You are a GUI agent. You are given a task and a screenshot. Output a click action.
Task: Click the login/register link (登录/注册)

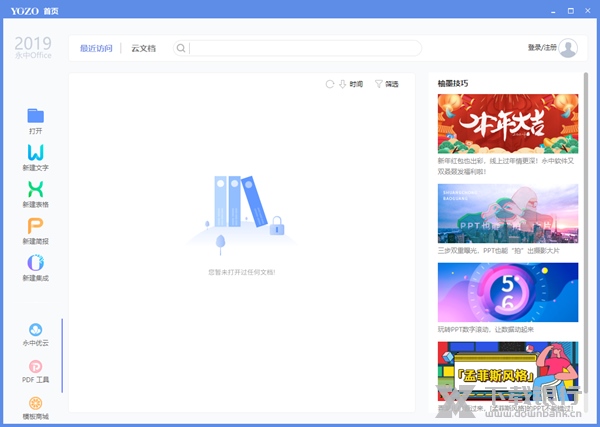(541, 48)
